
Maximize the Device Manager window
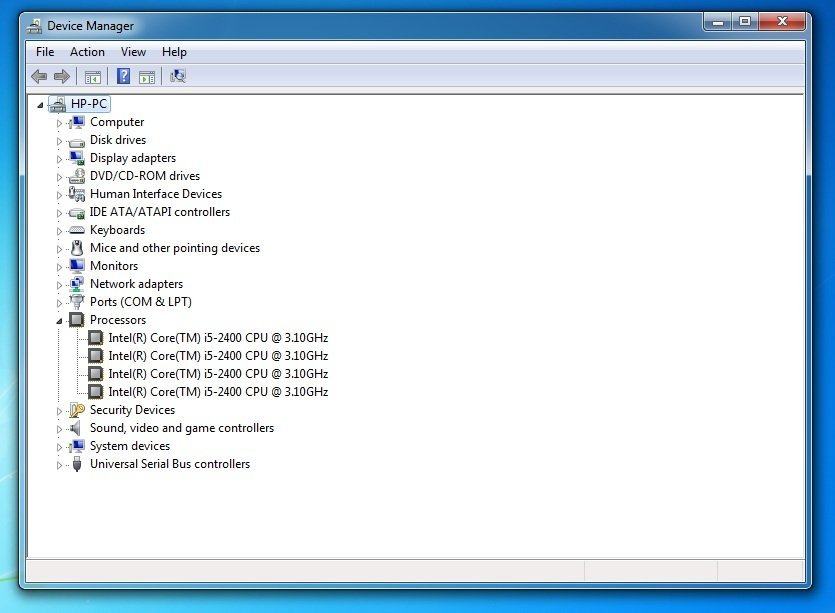[745, 22]
